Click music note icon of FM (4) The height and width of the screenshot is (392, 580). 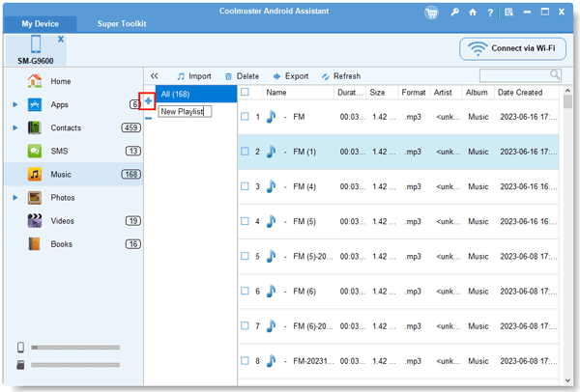coord(271,186)
